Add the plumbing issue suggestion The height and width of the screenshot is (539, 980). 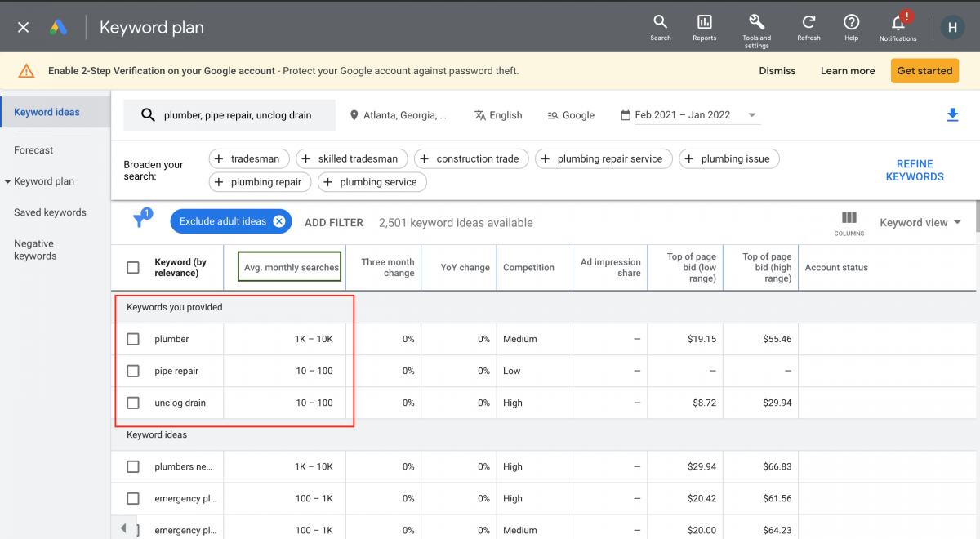(729, 158)
